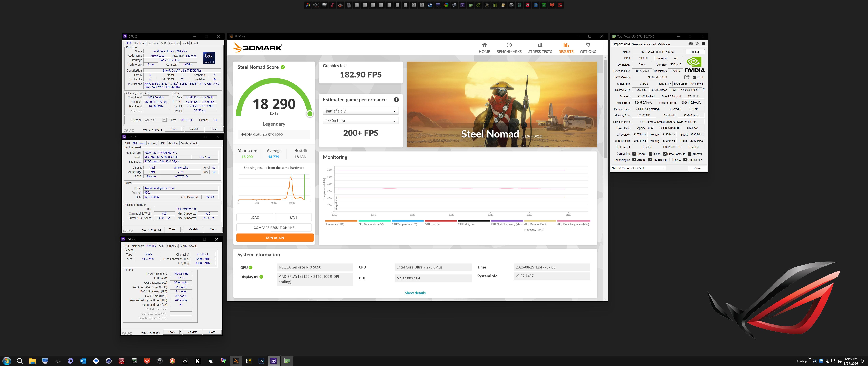The image size is (868, 366).
Task: Click the GPU Load (%) red legend swatch
Action: tap(441, 221)
